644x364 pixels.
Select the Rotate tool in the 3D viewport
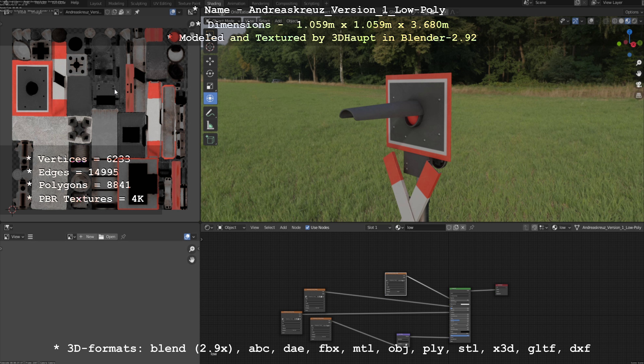pyautogui.click(x=210, y=73)
